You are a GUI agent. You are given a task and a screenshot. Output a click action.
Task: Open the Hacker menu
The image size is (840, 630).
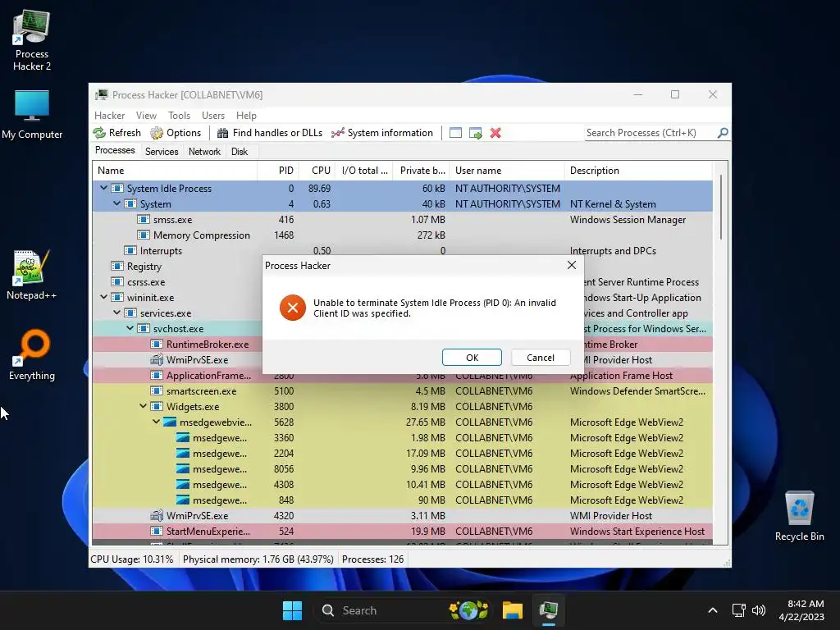click(109, 116)
